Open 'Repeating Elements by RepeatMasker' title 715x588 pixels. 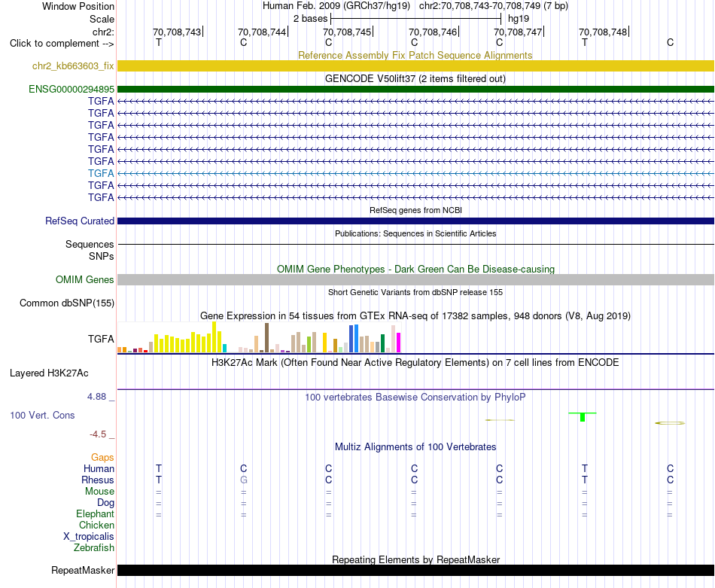click(416, 559)
